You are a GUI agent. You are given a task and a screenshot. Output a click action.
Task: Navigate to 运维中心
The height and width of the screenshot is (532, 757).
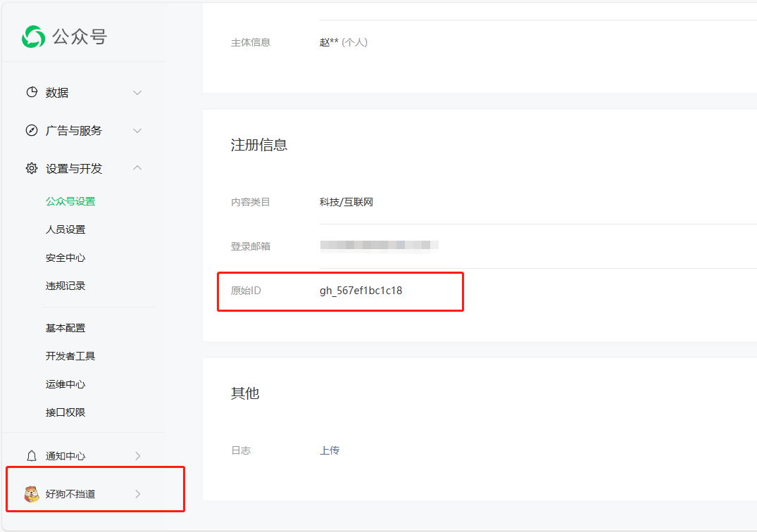click(65, 384)
